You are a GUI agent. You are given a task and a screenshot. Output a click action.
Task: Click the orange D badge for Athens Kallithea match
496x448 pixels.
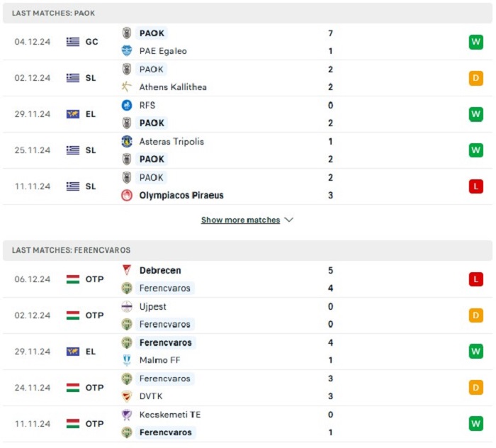click(475, 78)
